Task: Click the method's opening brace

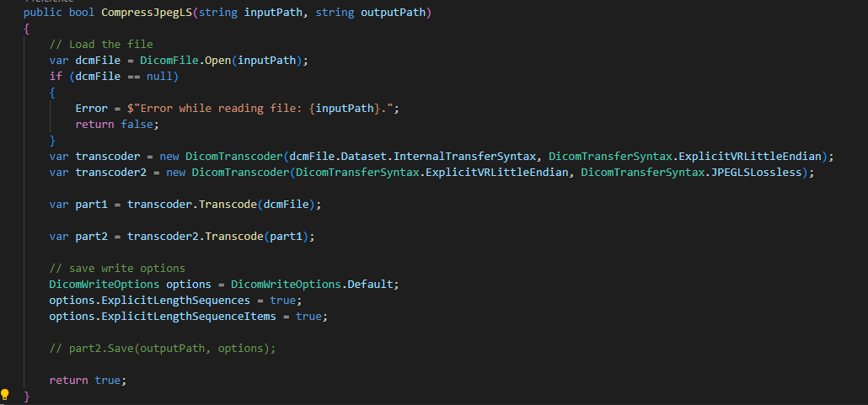Action: pyautogui.click(x=27, y=29)
